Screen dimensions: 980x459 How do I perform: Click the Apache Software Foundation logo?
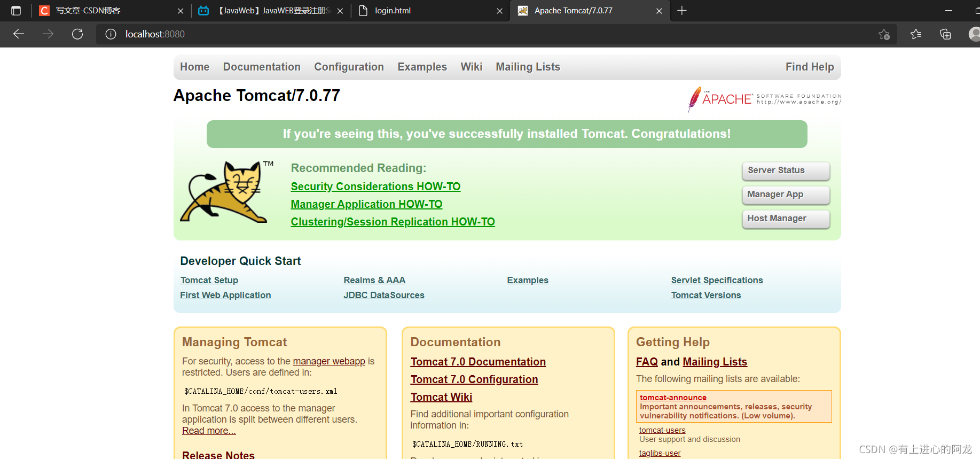pyautogui.click(x=764, y=99)
